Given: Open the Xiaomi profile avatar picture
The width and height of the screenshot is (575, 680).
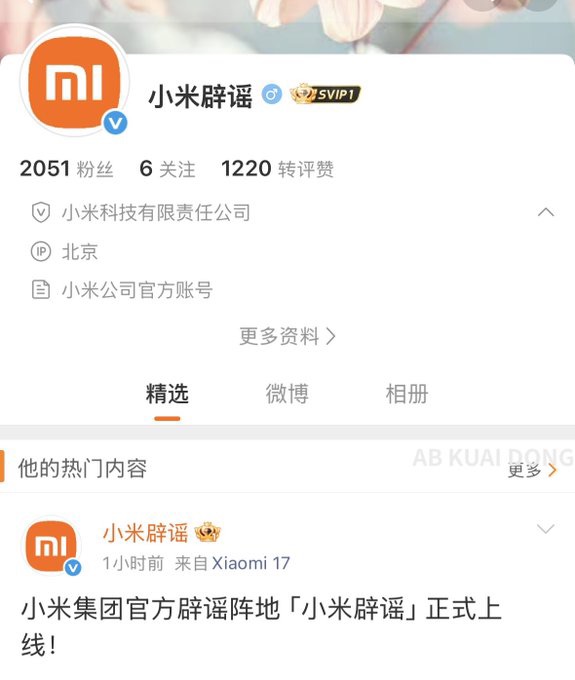Looking at the screenshot, I should click(x=74, y=81).
